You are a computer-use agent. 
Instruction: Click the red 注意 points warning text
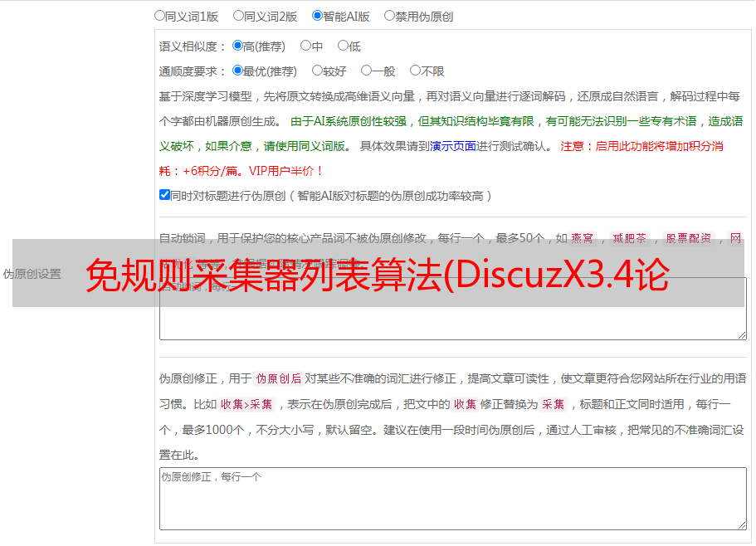tap(441, 158)
